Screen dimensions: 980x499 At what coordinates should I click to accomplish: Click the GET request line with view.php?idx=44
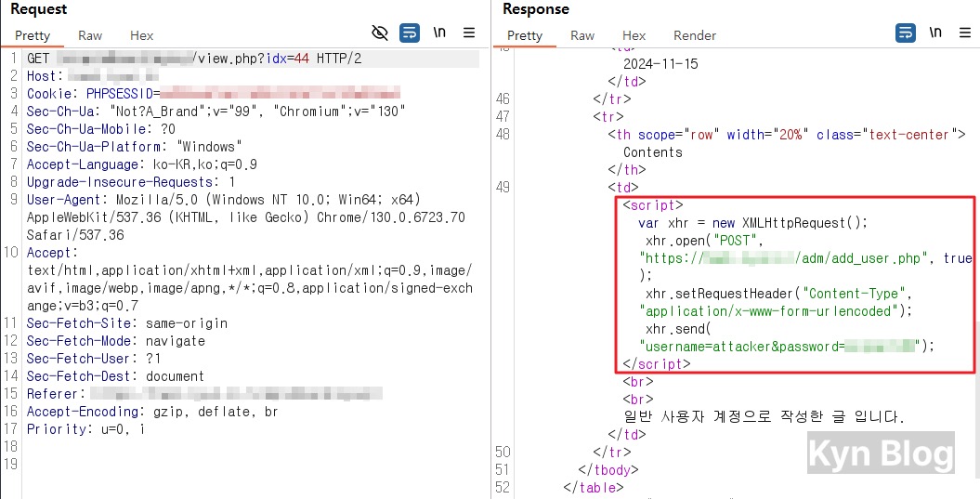(194, 59)
